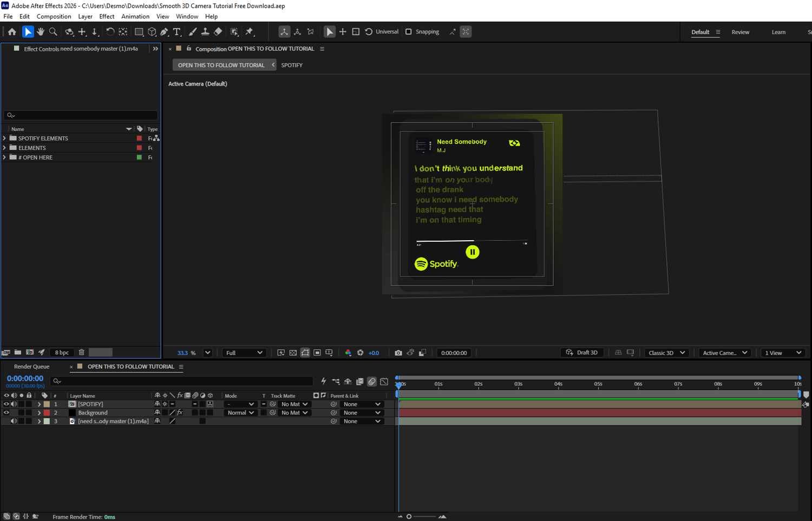This screenshot has width=812, height=521.
Task: Open the Effect menu
Action: (x=107, y=16)
